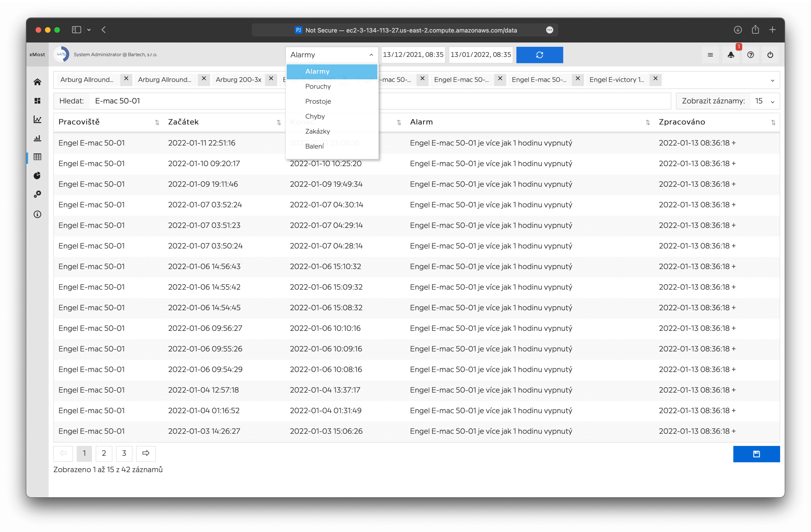Select Alarmy from dropdown list
The height and width of the screenshot is (532, 811).
pyautogui.click(x=332, y=71)
